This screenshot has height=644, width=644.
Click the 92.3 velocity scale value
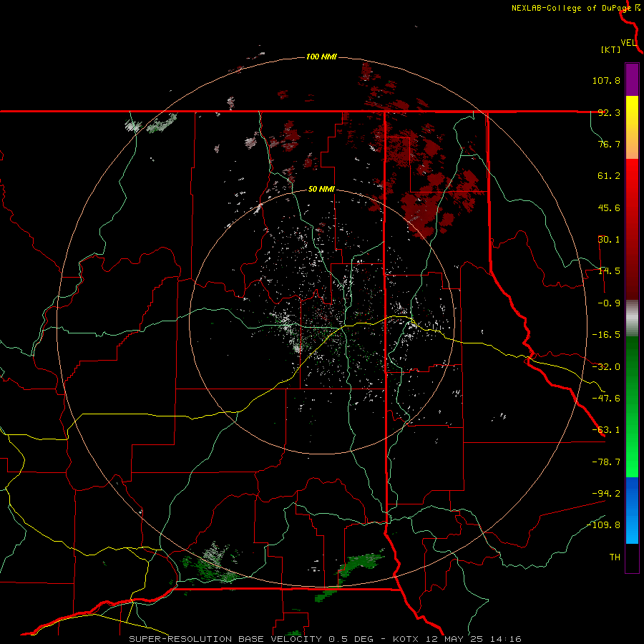609,112
